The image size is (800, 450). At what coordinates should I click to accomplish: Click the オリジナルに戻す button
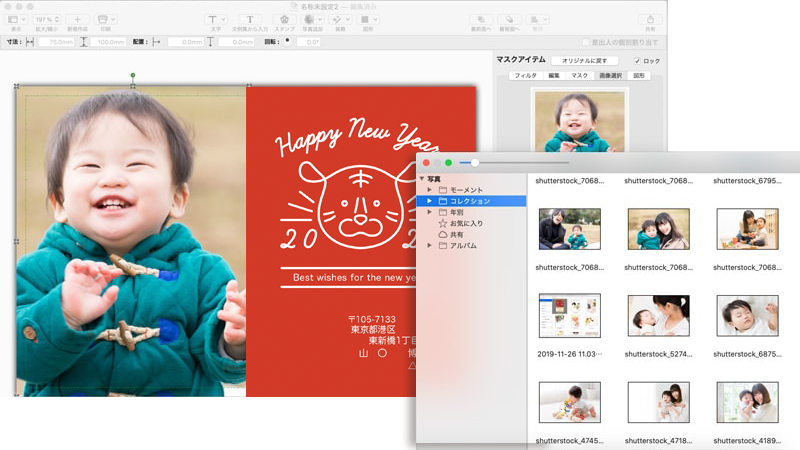(x=585, y=61)
